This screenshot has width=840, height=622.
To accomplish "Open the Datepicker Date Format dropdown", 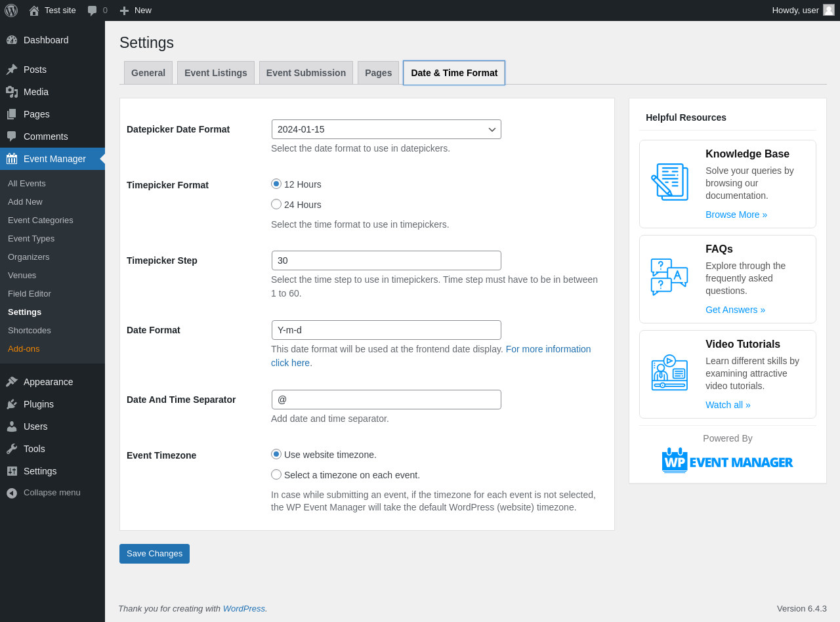I will (386, 129).
